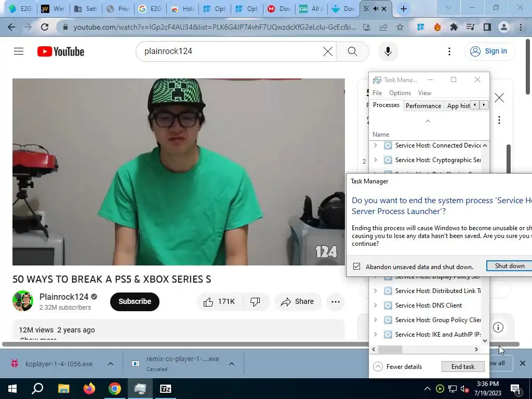Viewport: 532px width, 399px height.
Task: Click page horizontal scrollbar thumb
Action: click(x=261, y=344)
